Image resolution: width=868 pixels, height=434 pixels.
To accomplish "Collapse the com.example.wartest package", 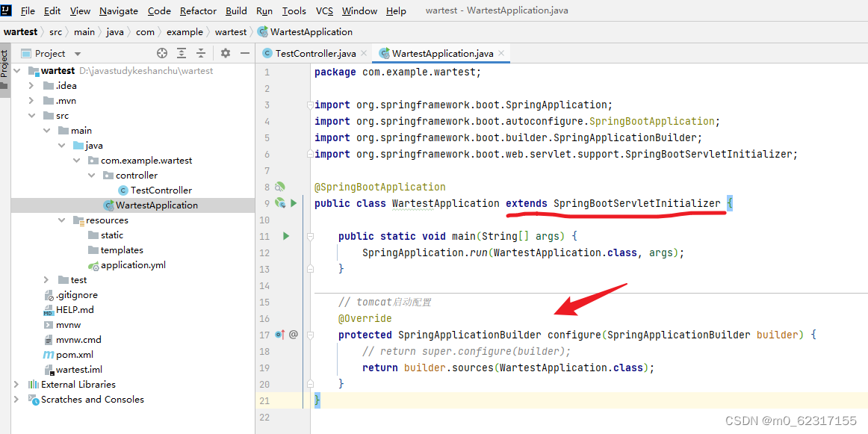I will coord(76,160).
